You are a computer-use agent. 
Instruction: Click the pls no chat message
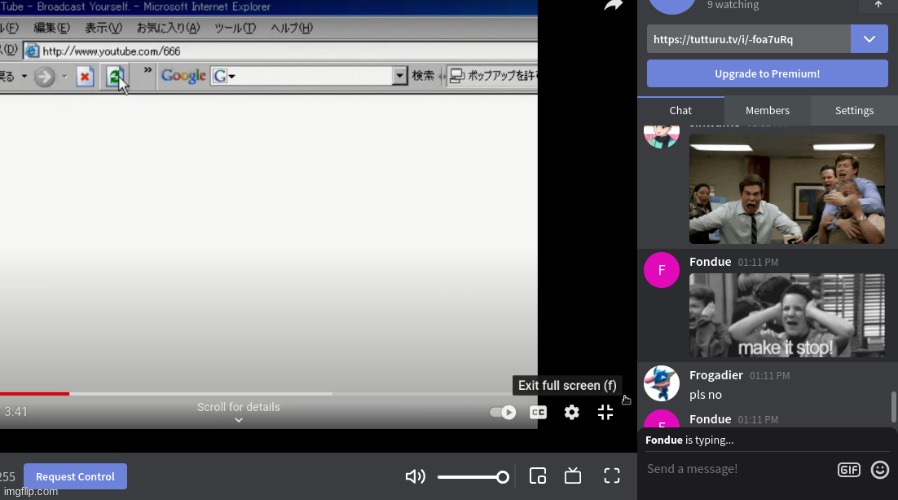coord(705,395)
